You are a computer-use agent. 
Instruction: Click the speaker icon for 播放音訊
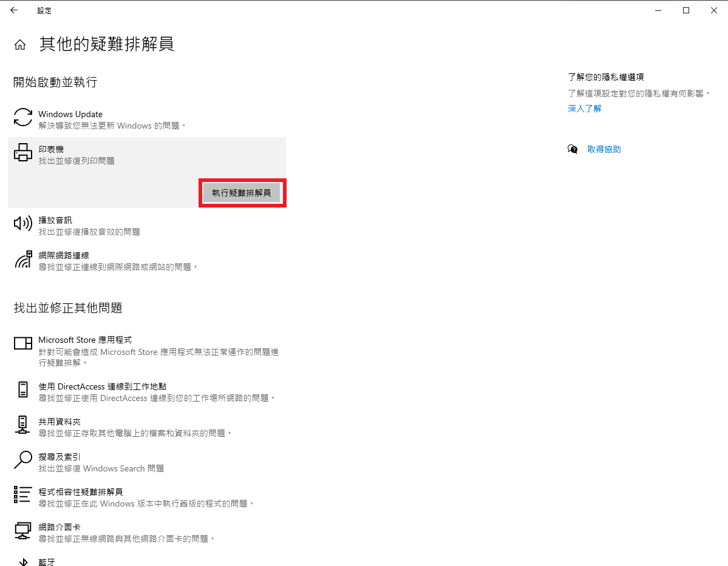point(23,223)
